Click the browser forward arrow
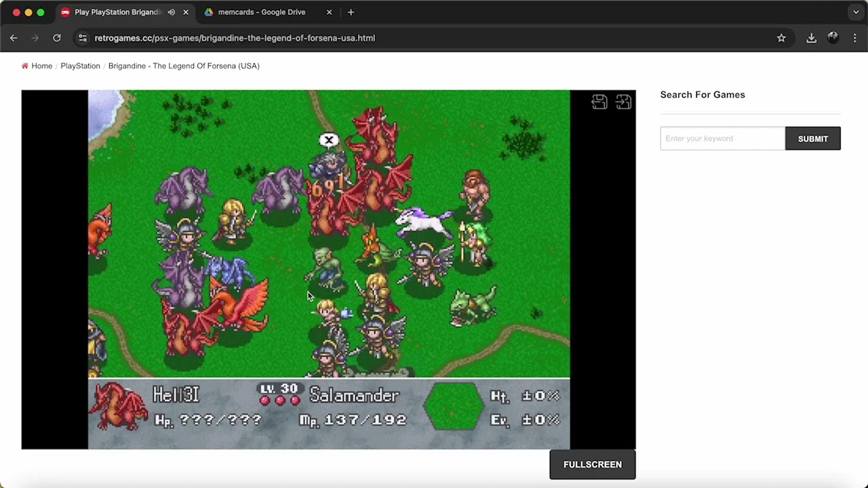Viewport: 868px width, 488px height. click(35, 38)
